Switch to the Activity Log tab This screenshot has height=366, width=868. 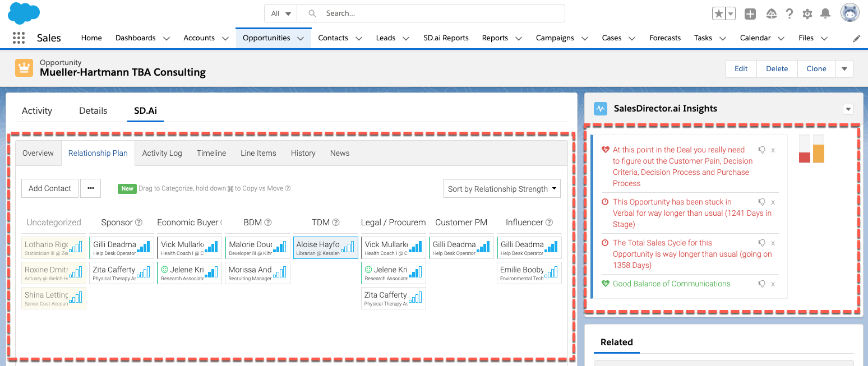162,152
